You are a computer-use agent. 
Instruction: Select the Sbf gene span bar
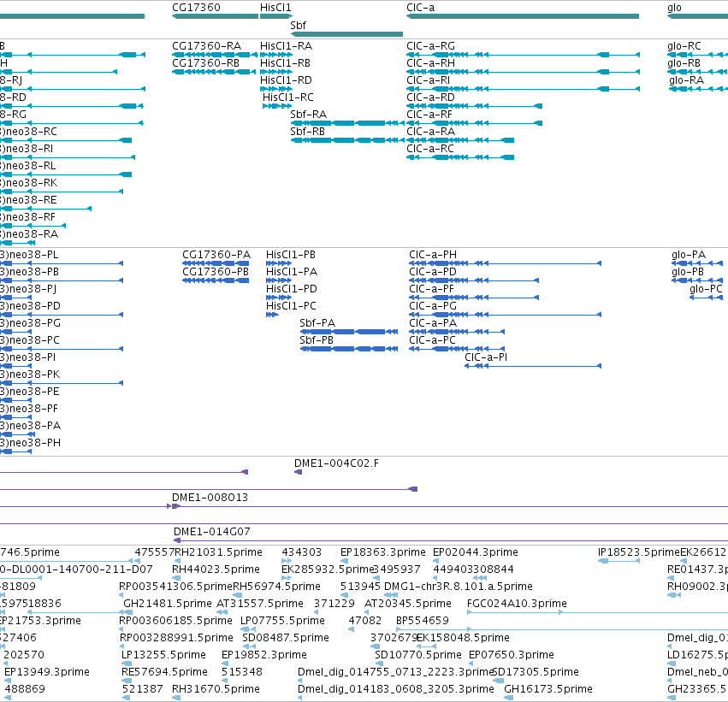pyautogui.click(x=346, y=34)
